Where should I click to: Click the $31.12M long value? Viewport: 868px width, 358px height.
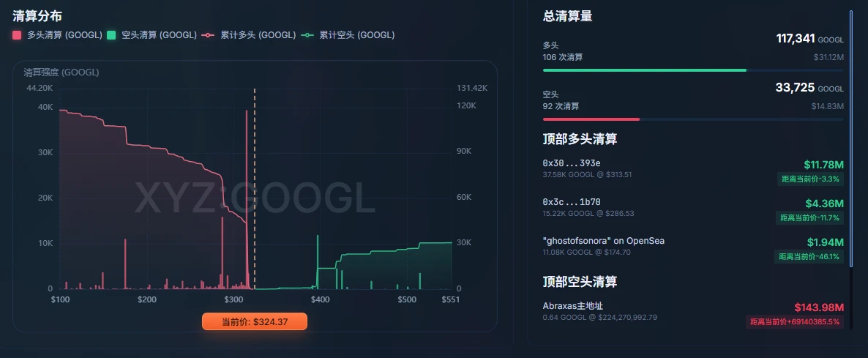coord(828,57)
